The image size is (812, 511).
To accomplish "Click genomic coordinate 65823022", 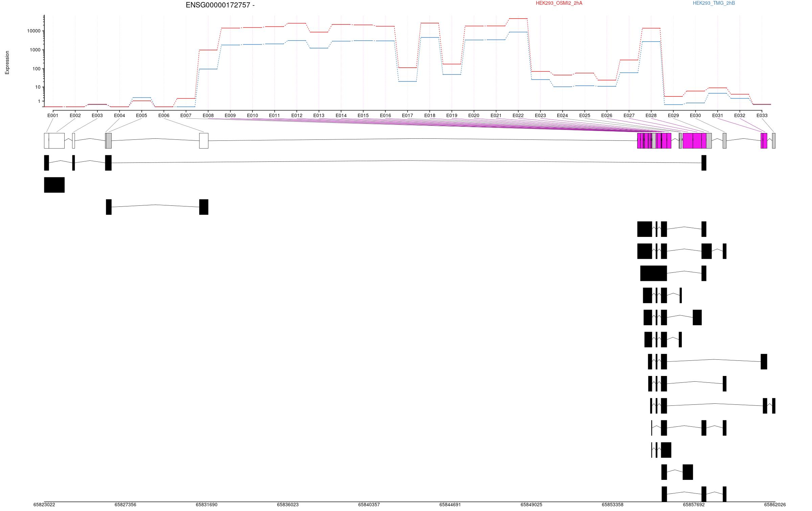I will [x=44, y=505].
